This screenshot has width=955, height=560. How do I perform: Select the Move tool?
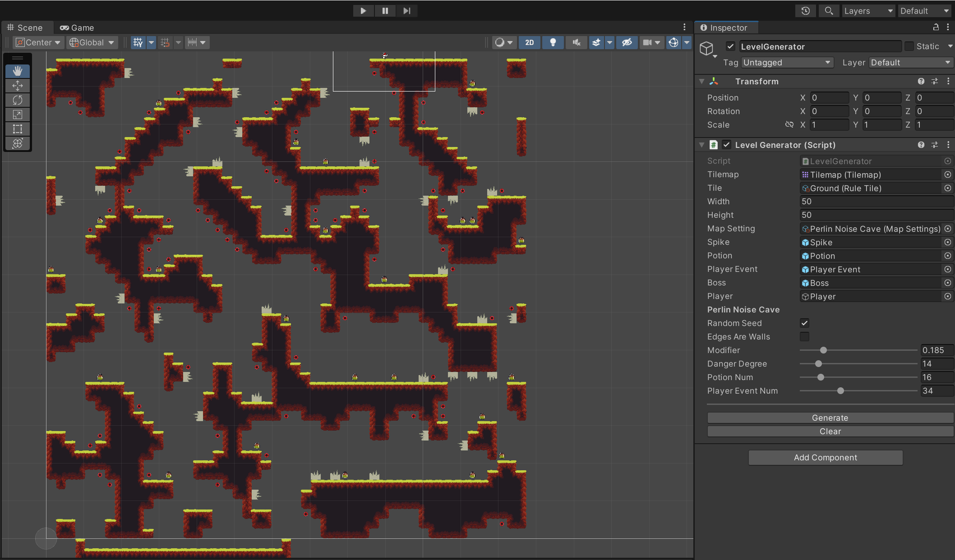click(x=18, y=86)
